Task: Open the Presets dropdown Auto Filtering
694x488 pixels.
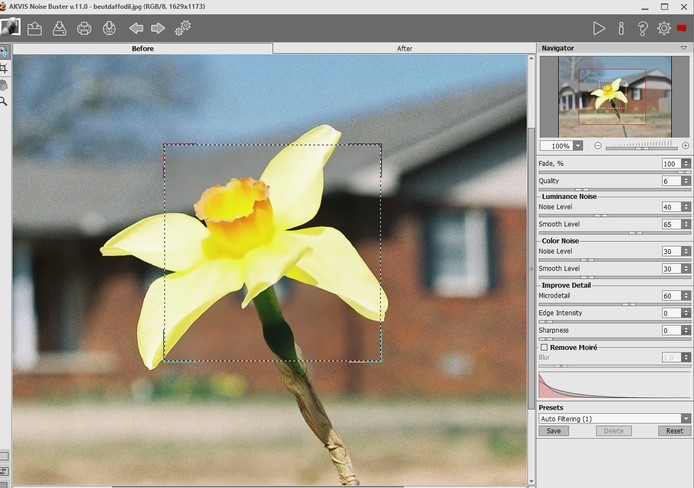Action: click(x=614, y=418)
